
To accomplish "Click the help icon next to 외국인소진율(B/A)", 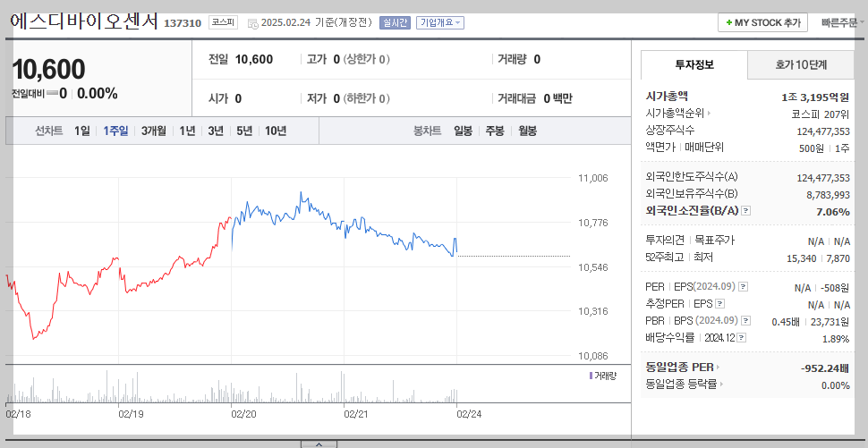I will tap(746, 211).
